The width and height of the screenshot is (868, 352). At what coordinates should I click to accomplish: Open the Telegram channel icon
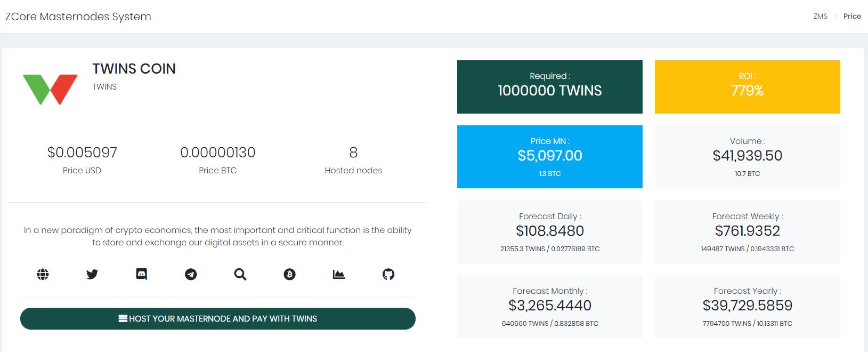tap(191, 274)
